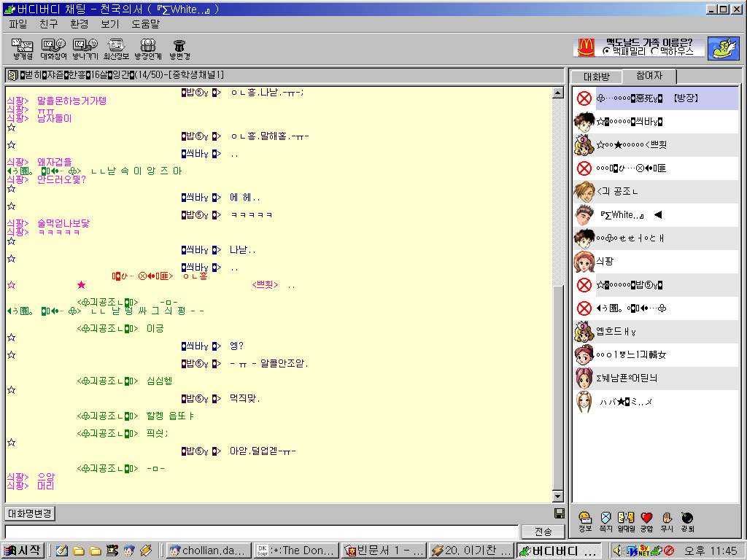The image size is (747, 560).
Task: Select the room host marked 【방장】
Action: click(x=656, y=98)
